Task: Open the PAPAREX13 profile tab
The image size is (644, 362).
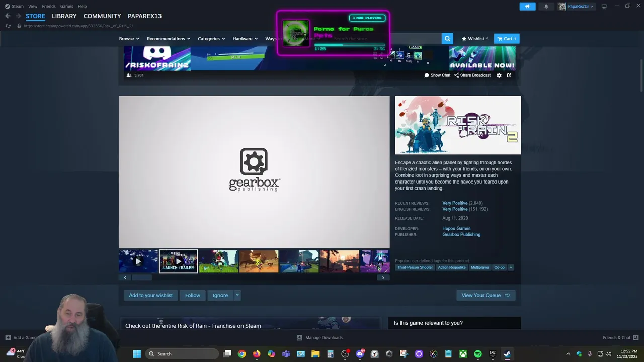Action: click(144, 16)
